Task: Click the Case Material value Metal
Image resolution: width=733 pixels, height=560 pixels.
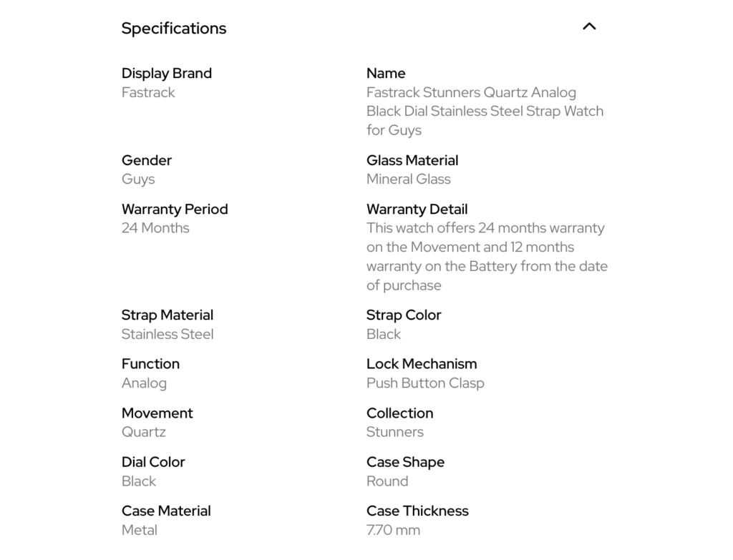Action: click(x=140, y=530)
